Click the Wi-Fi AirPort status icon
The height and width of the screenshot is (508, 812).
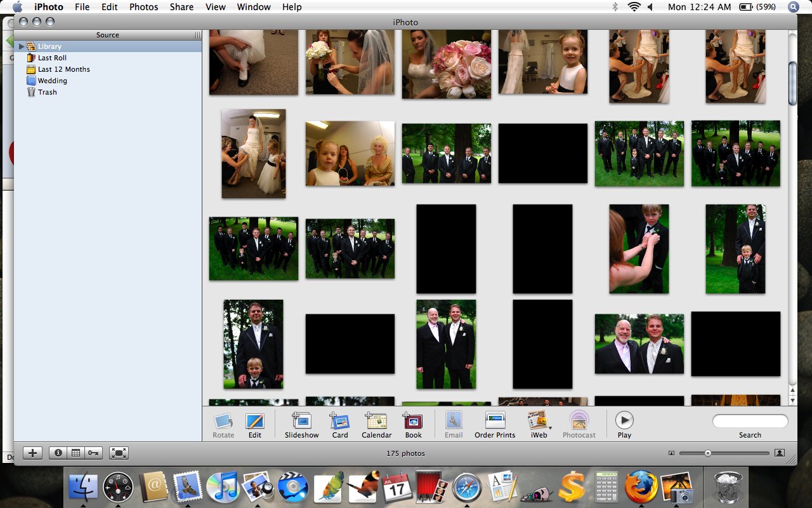pyautogui.click(x=634, y=7)
